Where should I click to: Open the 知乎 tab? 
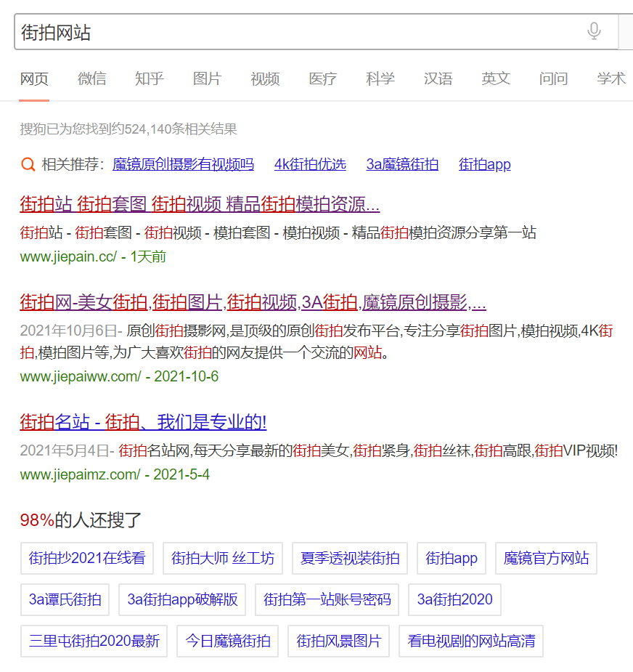[x=150, y=79]
